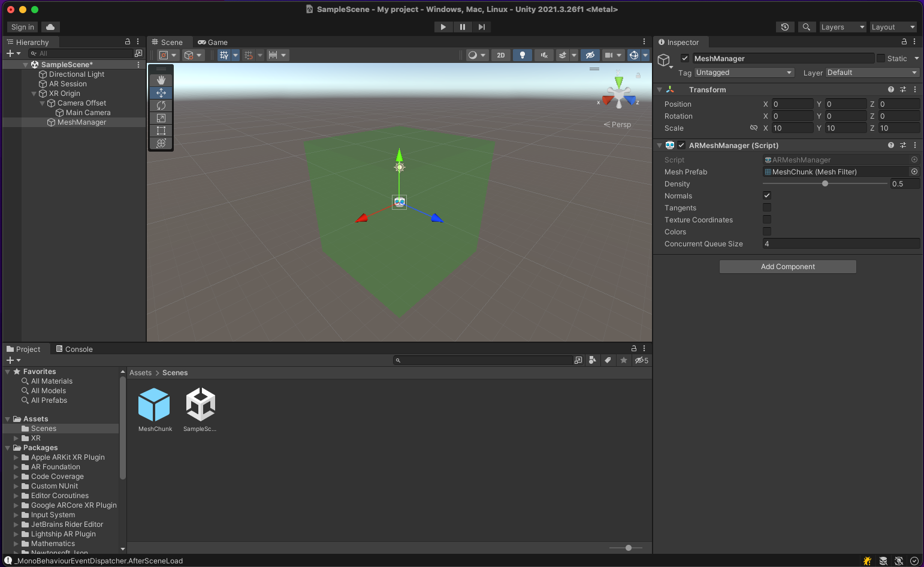Image resolution: width=924 pixels, height=567 pixels.
Task: Click the Concurrent Queue Size field
Action: (841, 243)
